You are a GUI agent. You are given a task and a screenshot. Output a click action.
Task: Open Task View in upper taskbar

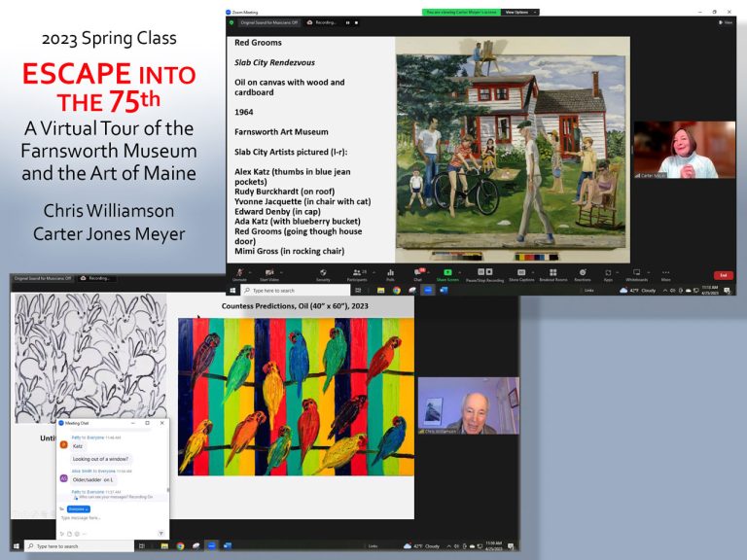coord(358,291)
